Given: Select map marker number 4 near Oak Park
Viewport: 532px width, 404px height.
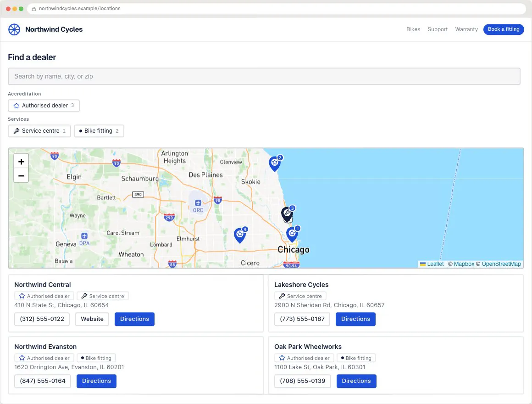Looking at the screenshot, I should tap(240, 235).
